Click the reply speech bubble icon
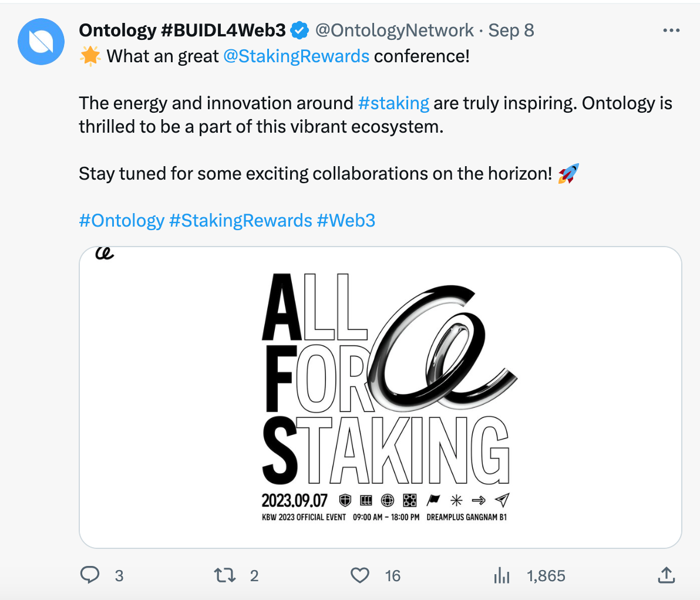The height and width of the screenshot is (600, 700). [89, 575]
